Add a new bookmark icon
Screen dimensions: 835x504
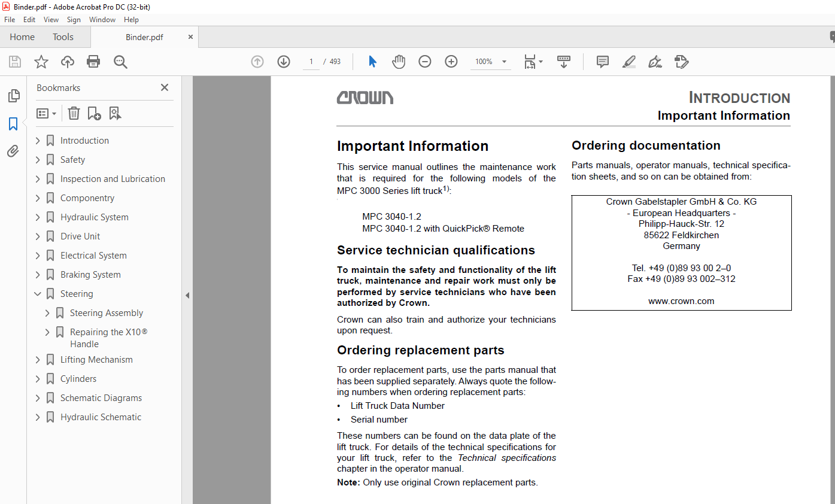point(94,113)
